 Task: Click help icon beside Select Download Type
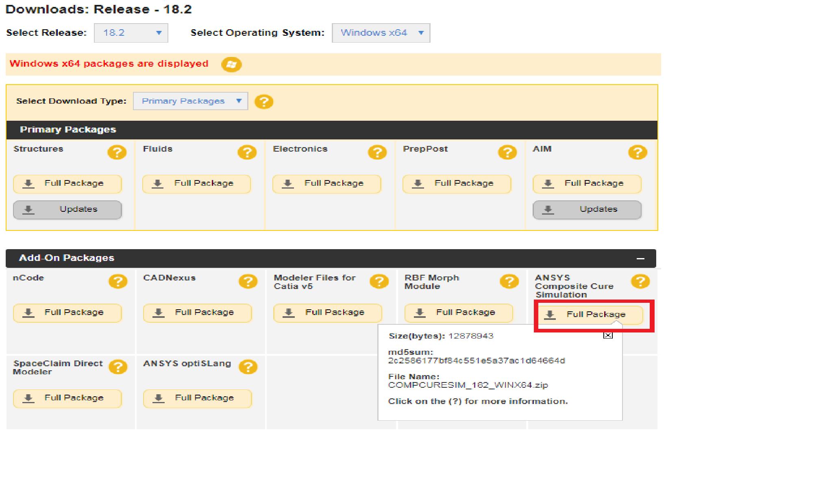click(264, 102)
